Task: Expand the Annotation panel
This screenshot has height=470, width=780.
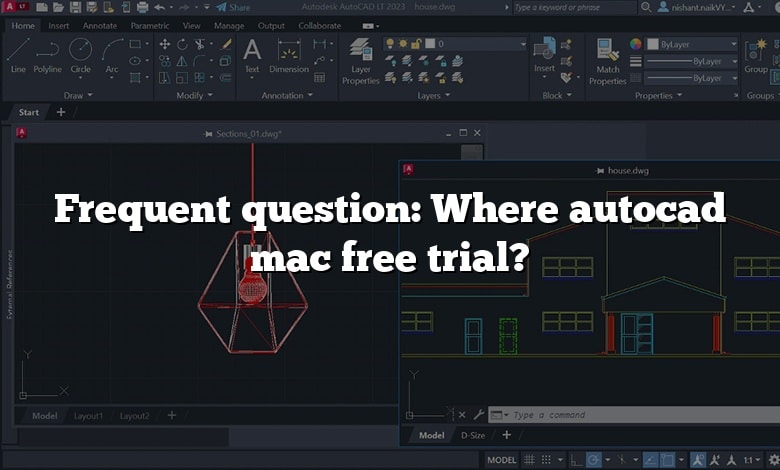Action: pos(287,95)
